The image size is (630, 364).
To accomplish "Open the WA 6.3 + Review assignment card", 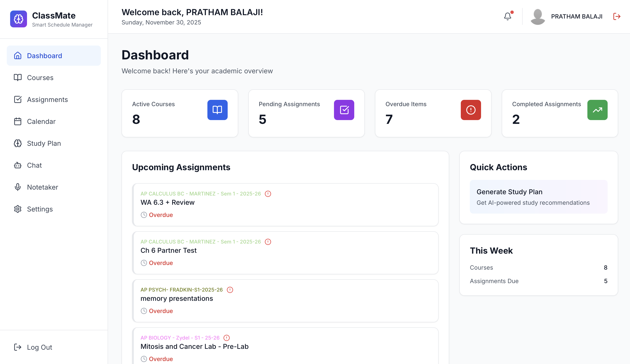I will coord(285,205).
